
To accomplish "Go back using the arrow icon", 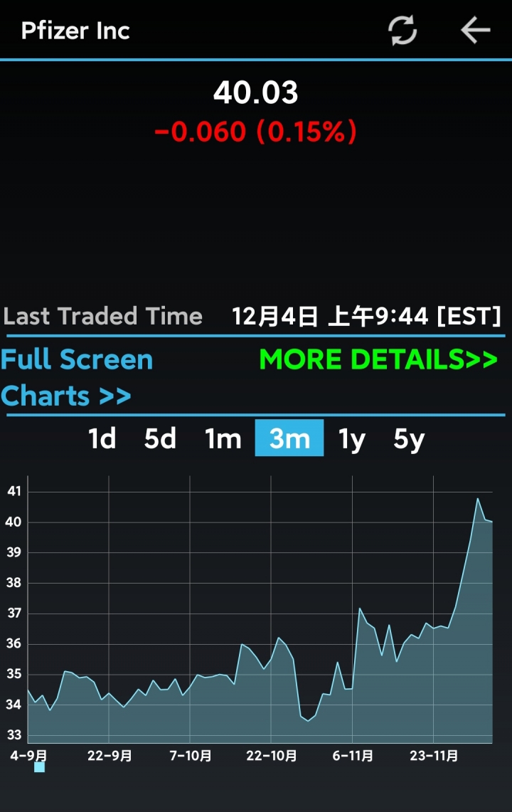I will click(475, 30).
